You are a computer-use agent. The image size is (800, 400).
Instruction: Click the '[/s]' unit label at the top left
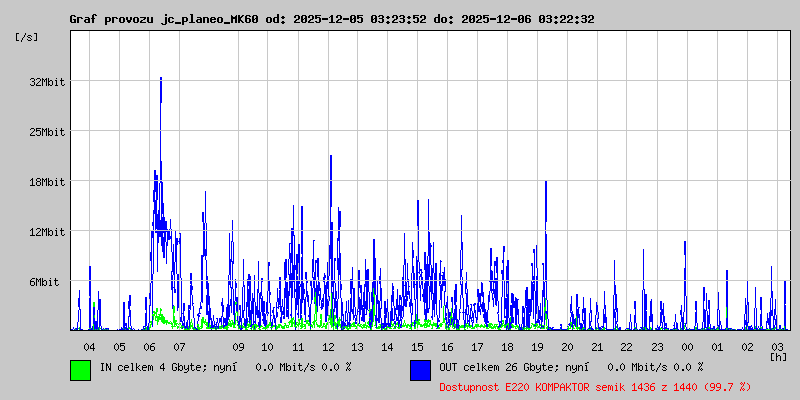27,37
